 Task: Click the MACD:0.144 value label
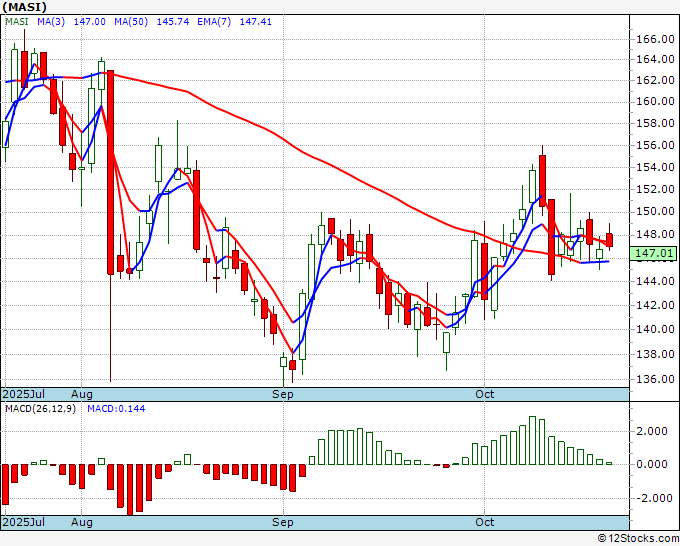(x=116, y=409)
